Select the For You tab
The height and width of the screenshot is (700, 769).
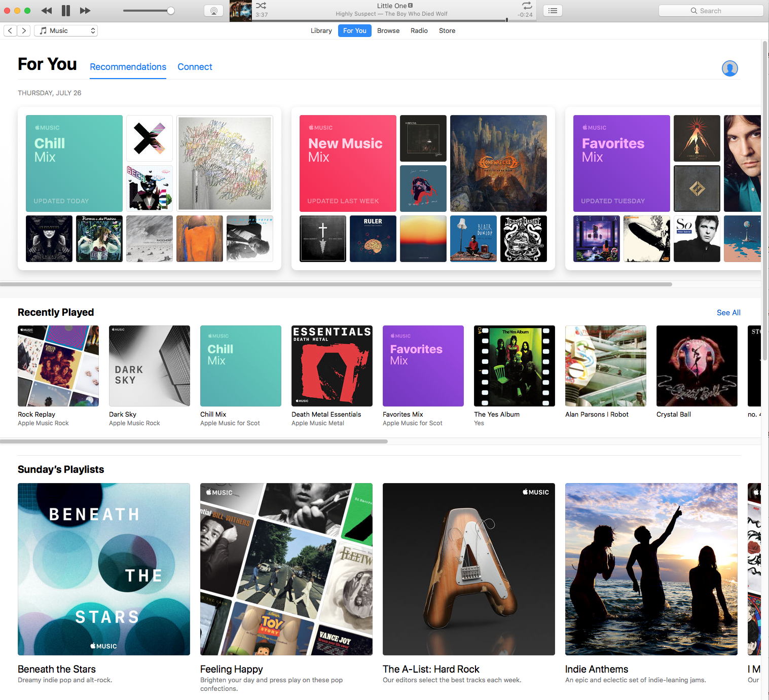click(355, 31)
